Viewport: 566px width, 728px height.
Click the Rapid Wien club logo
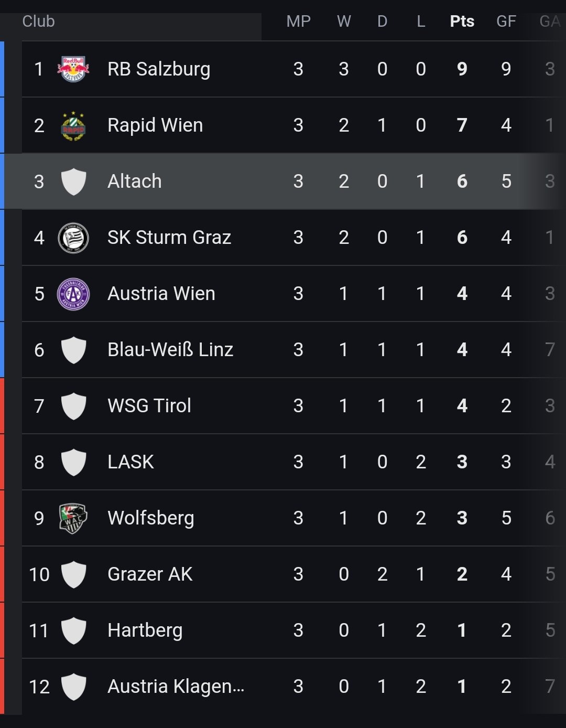(73, 125)
